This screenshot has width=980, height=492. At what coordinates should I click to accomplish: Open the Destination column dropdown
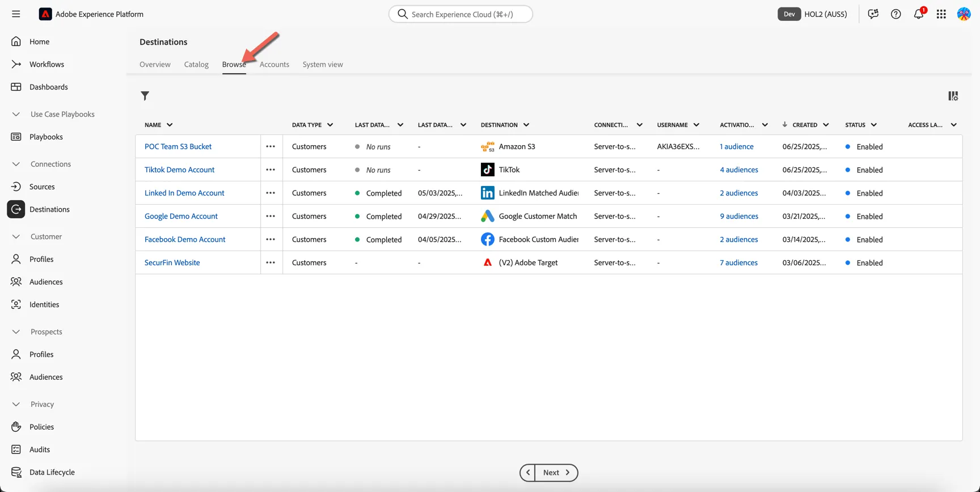526,125
